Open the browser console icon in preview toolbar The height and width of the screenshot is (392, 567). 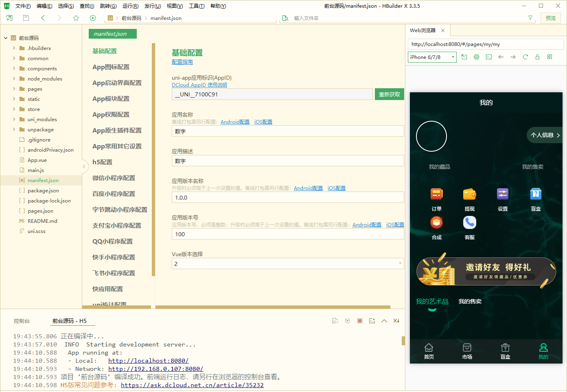pyautogui.click(x=488, y=57)
